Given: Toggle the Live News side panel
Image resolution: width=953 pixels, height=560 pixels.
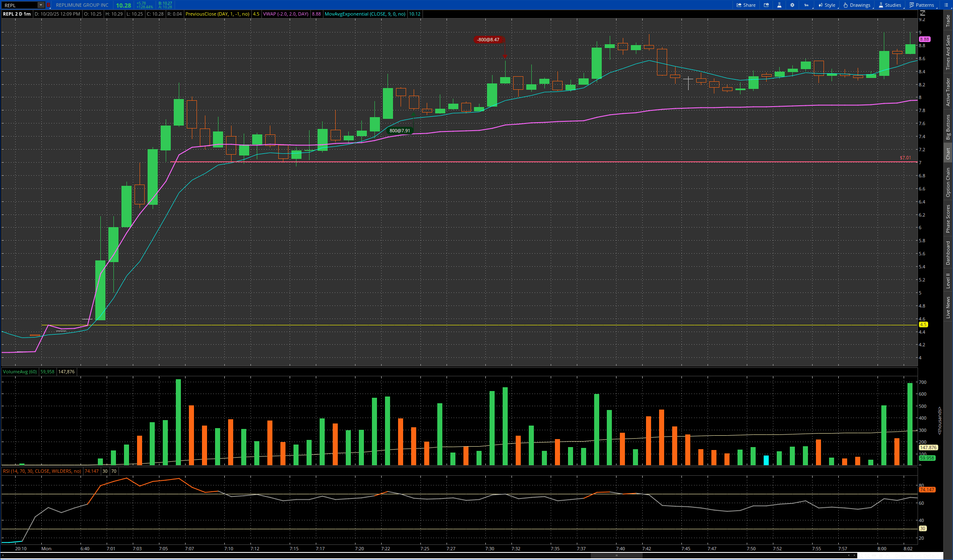Looking at the screenshot, I should [948, 307].
